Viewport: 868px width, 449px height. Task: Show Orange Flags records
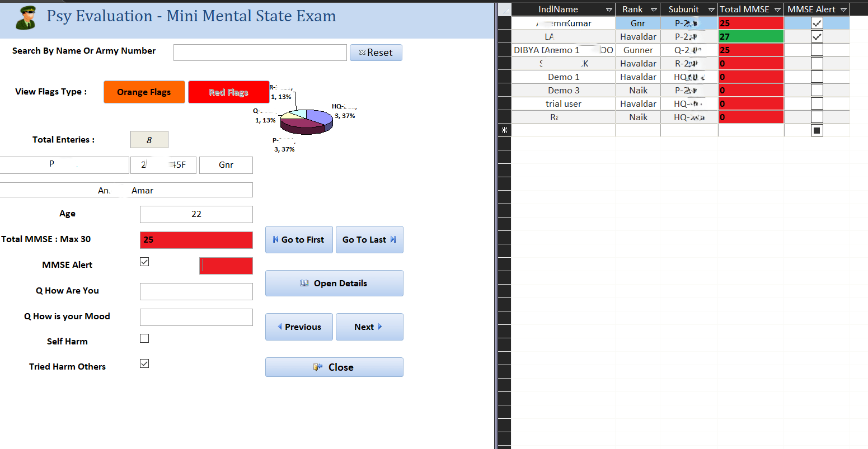(x=144, y=92)
